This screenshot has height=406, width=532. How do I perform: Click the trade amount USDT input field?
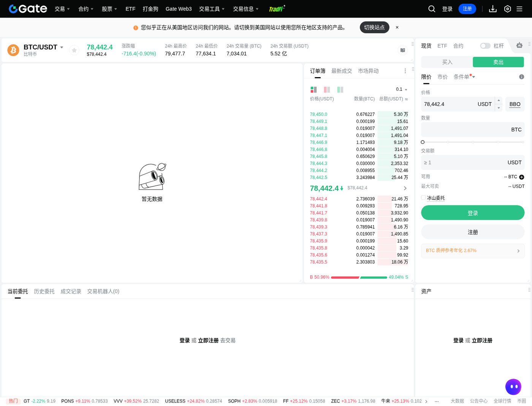(473, 163)
